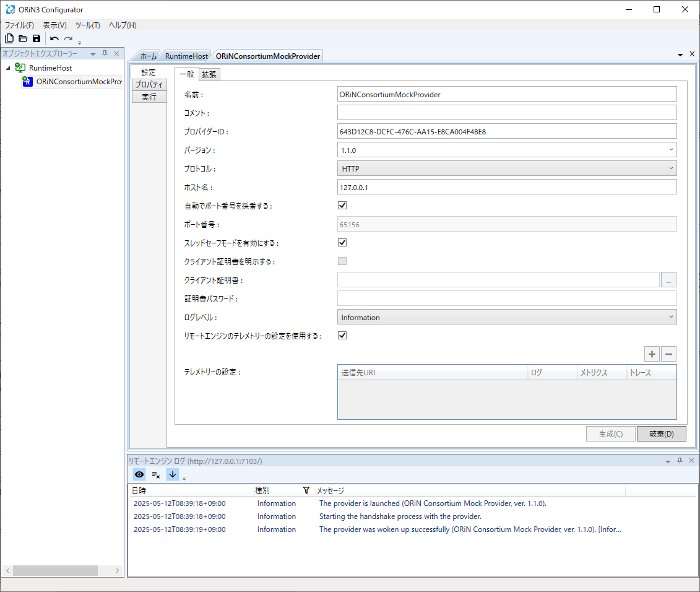
Task: Open the プロトコル protocol dropdown
Action: (507, 168)
